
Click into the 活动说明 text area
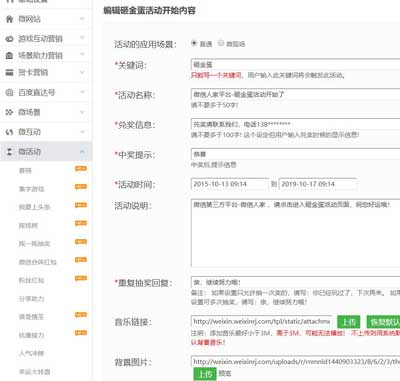[x=295, y=233]
